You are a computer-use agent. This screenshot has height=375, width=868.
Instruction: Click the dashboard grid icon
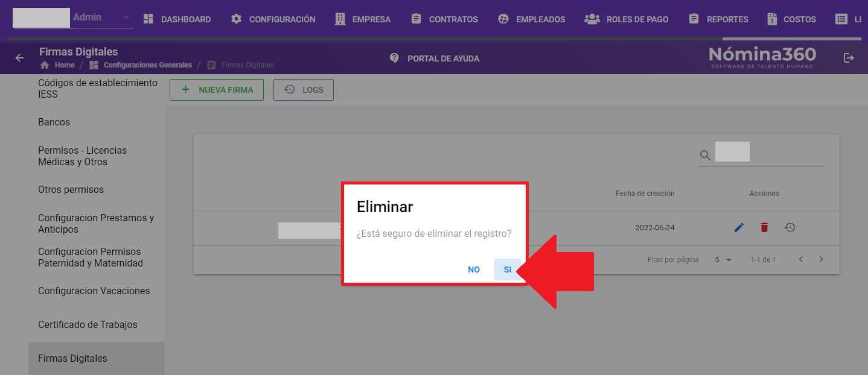pos(148,19)
